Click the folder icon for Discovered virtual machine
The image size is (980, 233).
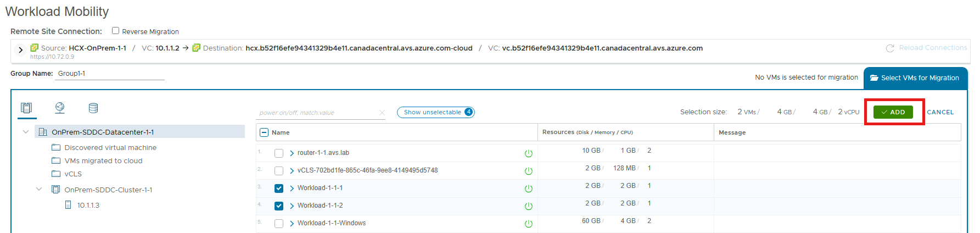[56, 147]
